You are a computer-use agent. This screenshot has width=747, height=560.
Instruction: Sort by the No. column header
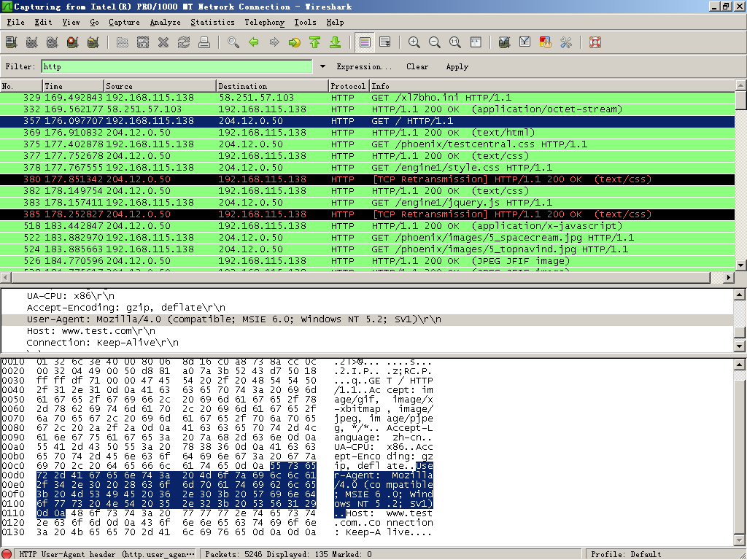click(21, 86)
